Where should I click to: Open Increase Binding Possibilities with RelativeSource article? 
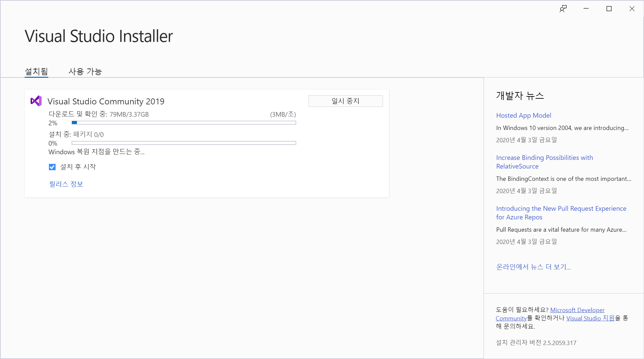(x=544, y=162)
